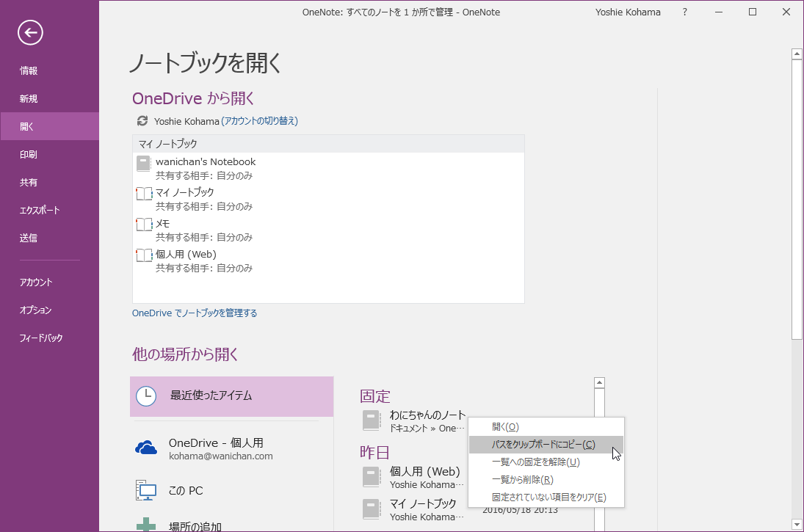Click notebook icon beside recent マイ ノートブック
This screenshot has width=804, height=532.
tap(372, 509)
